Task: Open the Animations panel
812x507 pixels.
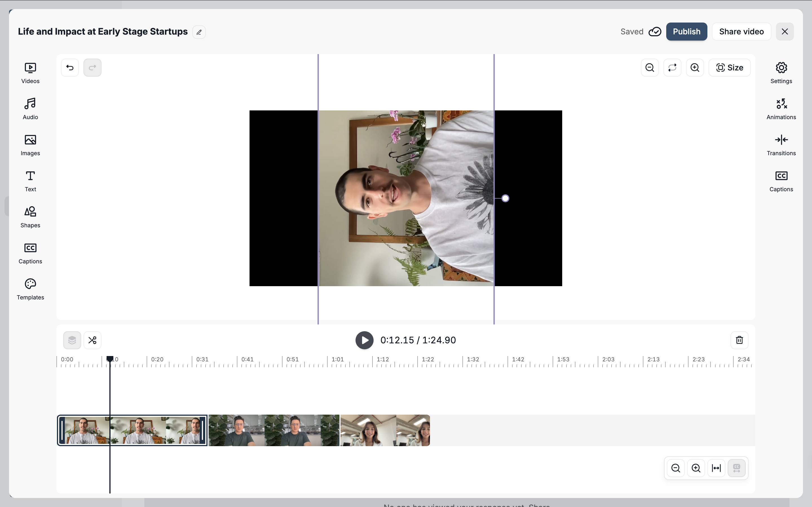Action: (781, 109)
